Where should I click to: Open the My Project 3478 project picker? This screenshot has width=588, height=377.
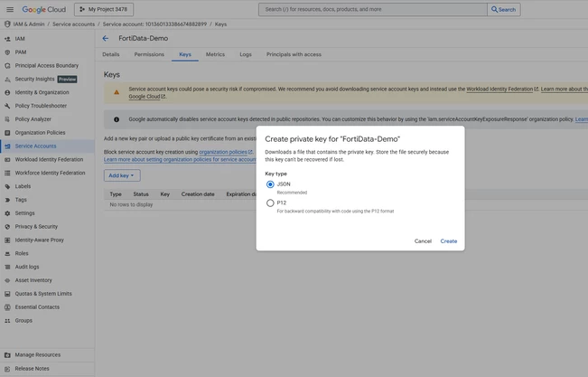(104, 9)
